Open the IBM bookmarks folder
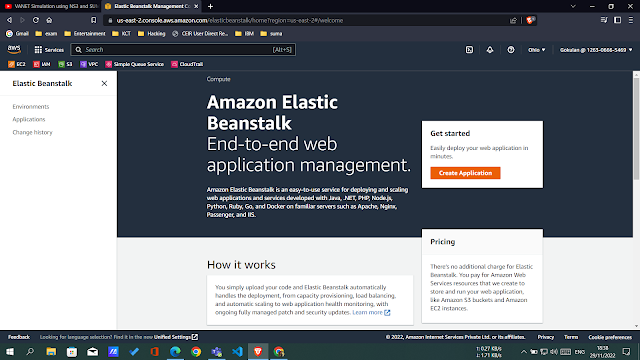Image resolution: width=640 pixels, height=360 pixels. (244, 33)
